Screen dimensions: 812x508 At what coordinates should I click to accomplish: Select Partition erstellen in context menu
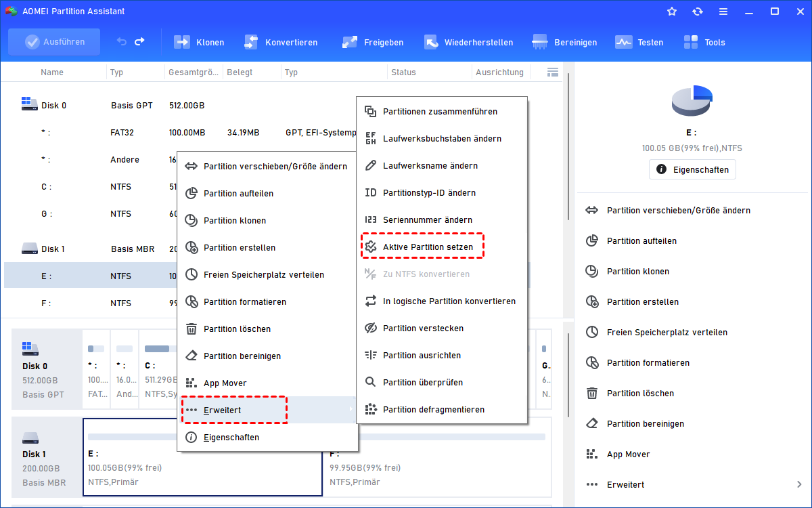(x=267, y=248)
